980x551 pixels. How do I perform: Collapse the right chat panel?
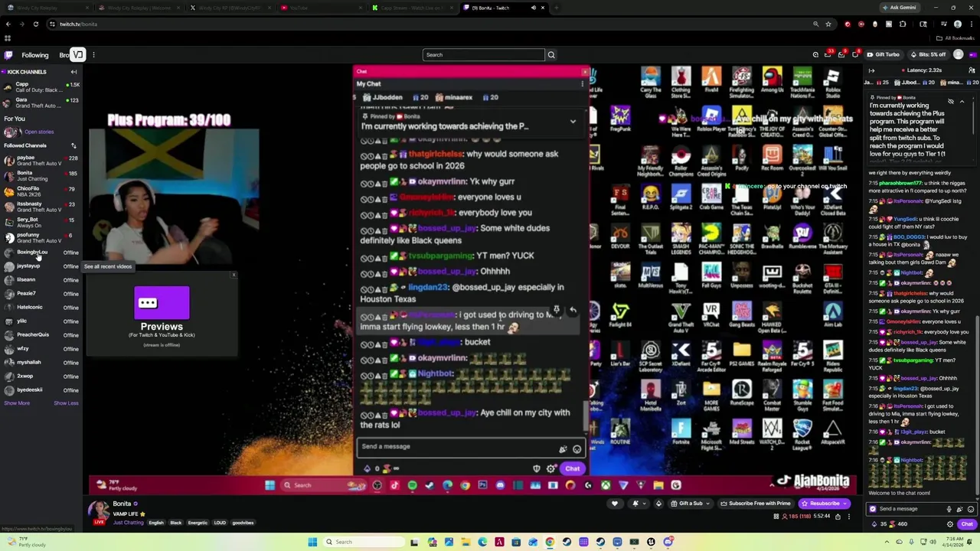pos(871,70)
